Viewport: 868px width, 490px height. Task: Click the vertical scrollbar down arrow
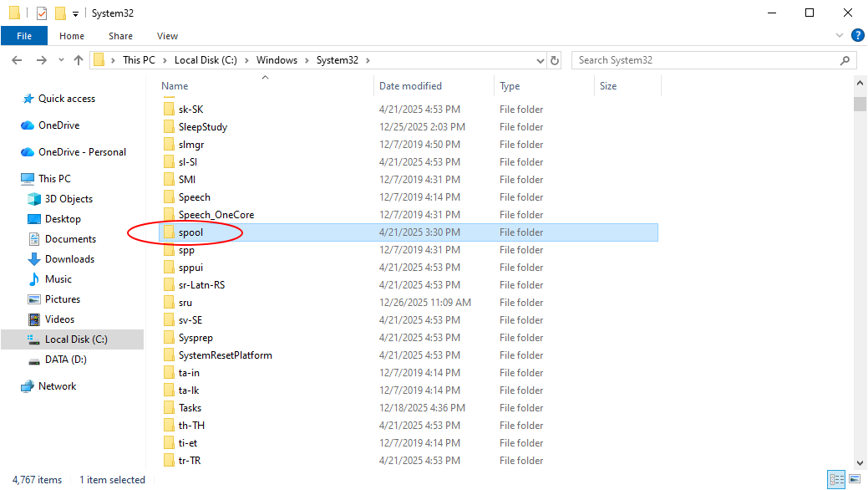860,462
